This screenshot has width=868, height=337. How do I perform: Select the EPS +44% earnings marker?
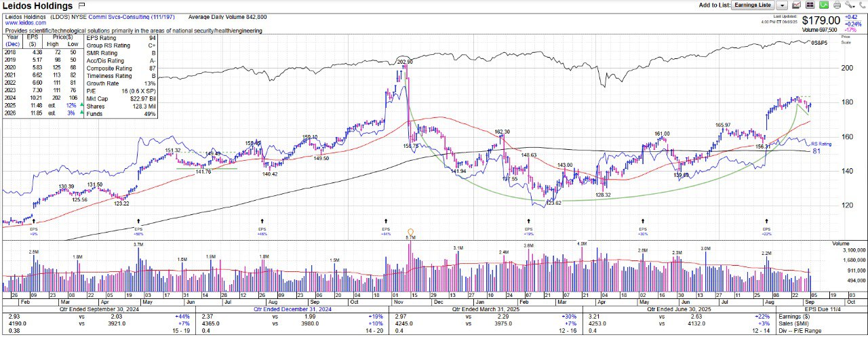coord(386,229)
